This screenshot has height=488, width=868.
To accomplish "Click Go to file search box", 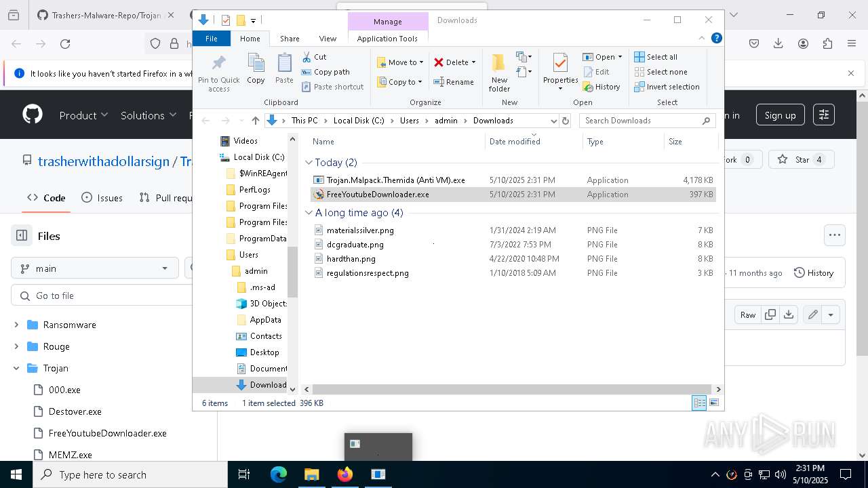I will [103, 296].
